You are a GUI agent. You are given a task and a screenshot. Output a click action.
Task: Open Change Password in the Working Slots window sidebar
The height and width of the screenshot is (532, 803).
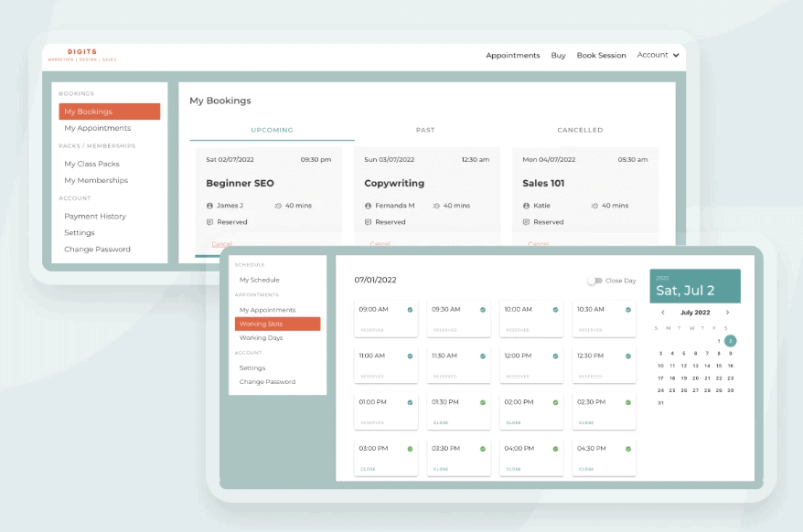point(267,382)
